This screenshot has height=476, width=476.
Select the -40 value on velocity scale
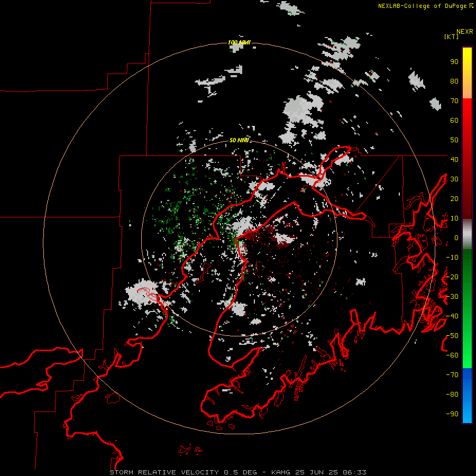(452, 316)
